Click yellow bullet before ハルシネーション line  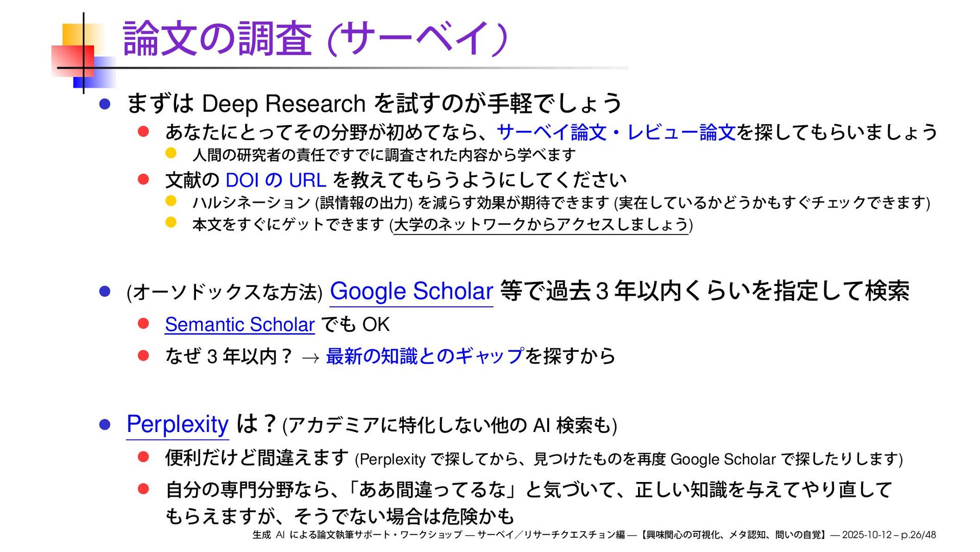click(x=171, y=201)
